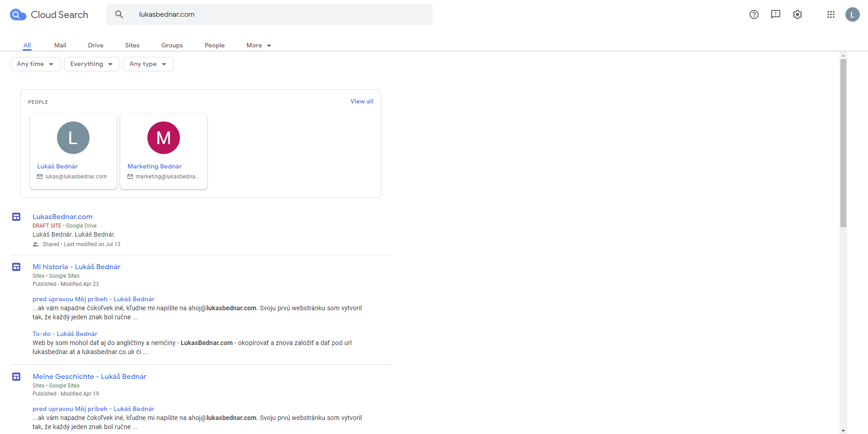Open the Marketing Bednár person name link
Image resolution: width=868 pixels, height=434 pixels.
155,166
